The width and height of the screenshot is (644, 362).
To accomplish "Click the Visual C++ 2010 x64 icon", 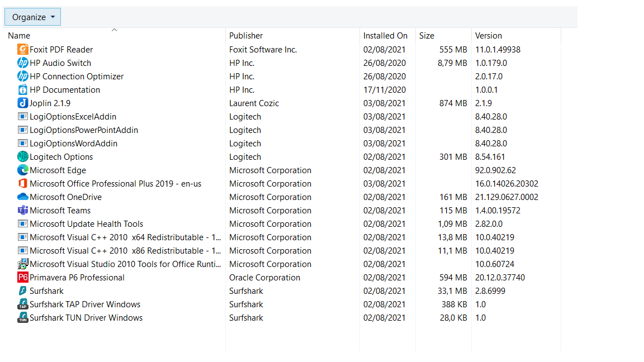I will (22, 237).
